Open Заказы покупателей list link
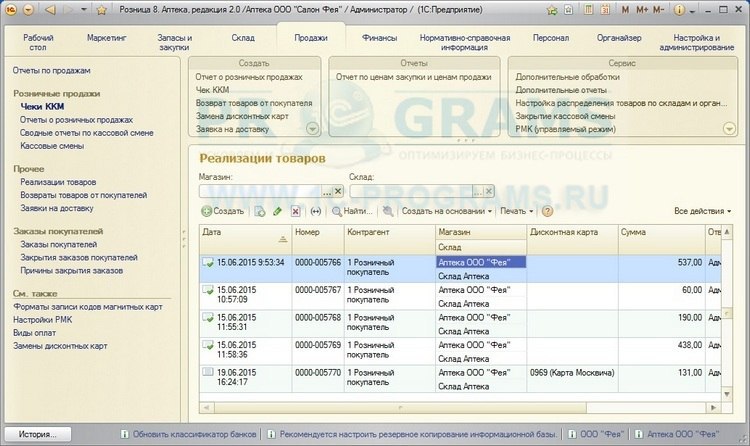 (58, 244)
